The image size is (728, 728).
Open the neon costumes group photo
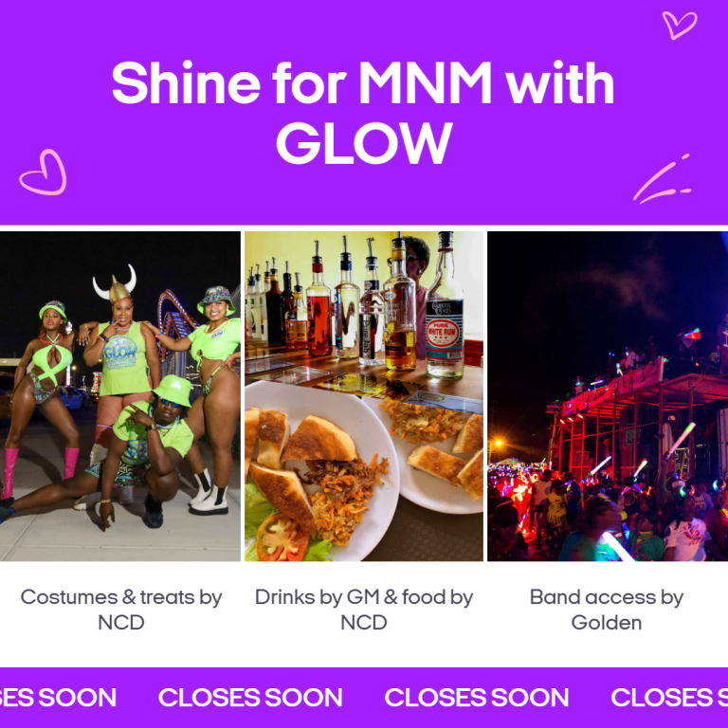[x=120, y=396]
